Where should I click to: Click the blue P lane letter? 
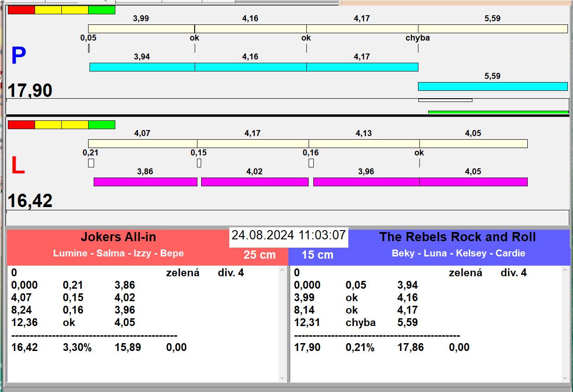18,56
